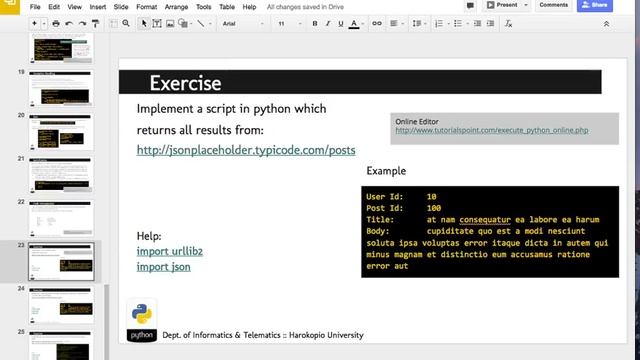The image size is (640, 360).
Task: Expand the Present options dropdown arrow
Action: 526,5
